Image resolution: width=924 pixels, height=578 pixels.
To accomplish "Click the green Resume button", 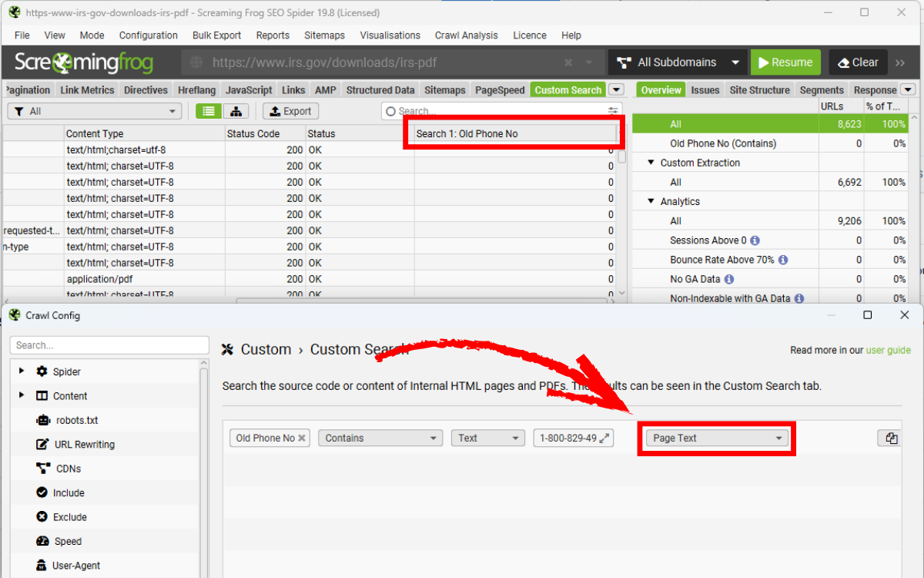I will tap(785, 62).
